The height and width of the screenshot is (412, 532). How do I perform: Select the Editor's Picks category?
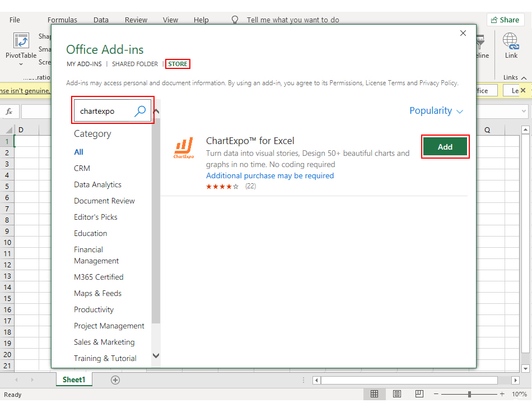[96, 217]
